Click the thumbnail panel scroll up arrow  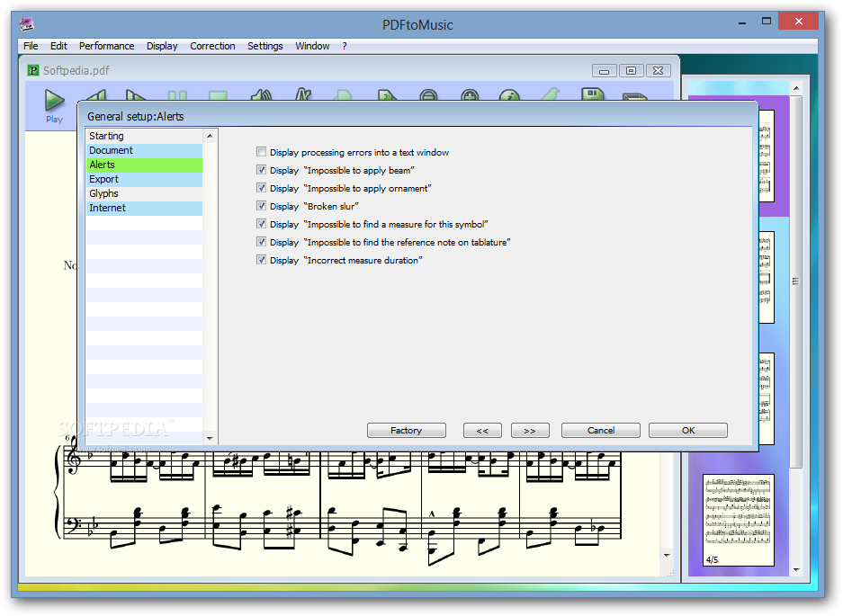pyautogui.click(x=797, y=88)
